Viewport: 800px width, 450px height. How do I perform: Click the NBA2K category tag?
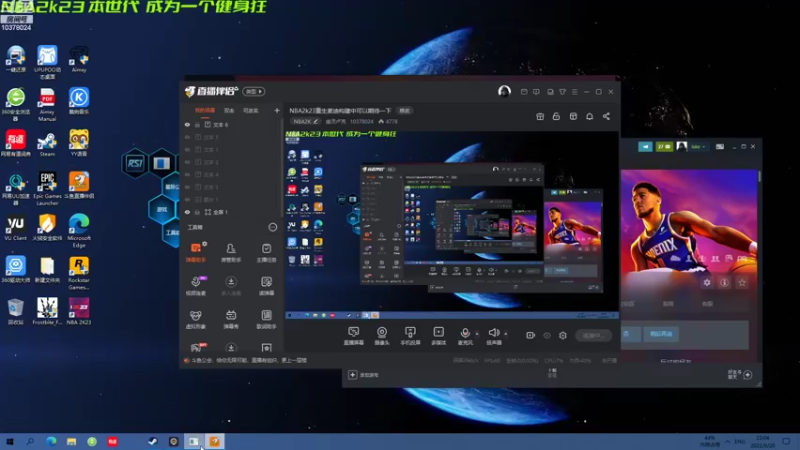tap(306, 121)
